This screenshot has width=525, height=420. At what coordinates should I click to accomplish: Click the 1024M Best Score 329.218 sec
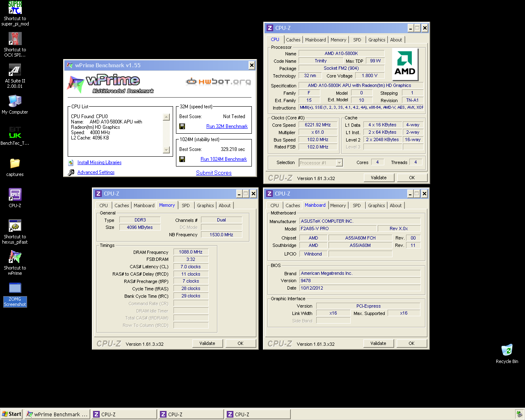tap(233, 149)
